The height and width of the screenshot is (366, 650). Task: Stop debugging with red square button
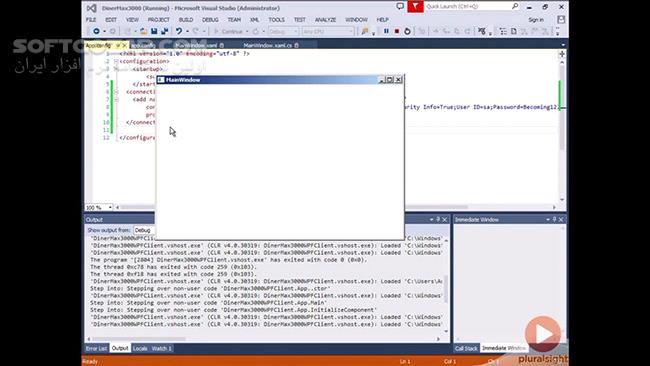point(397,31)
